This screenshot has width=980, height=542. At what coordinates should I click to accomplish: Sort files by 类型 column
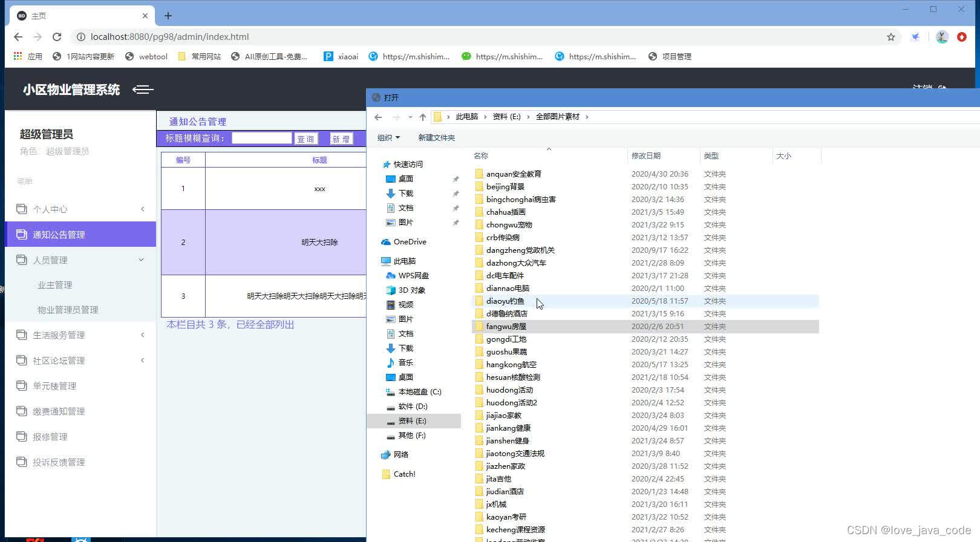[736, 156]
